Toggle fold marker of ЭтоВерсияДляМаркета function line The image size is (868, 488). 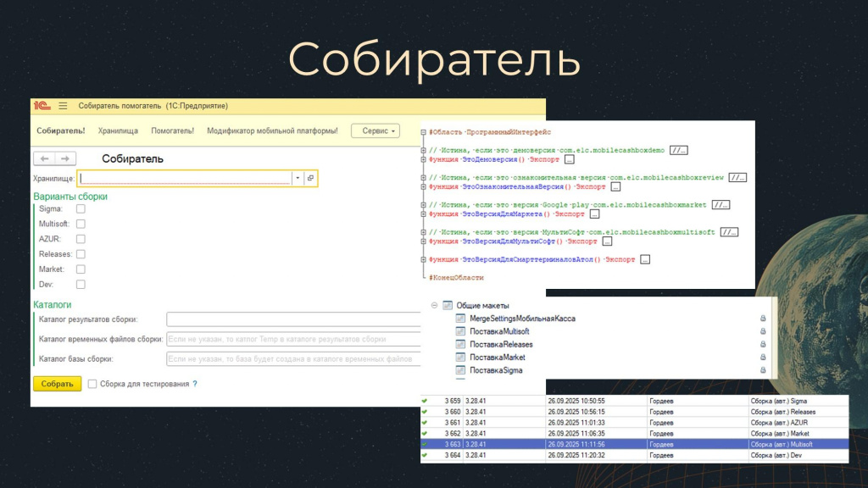tap(424, 214)
